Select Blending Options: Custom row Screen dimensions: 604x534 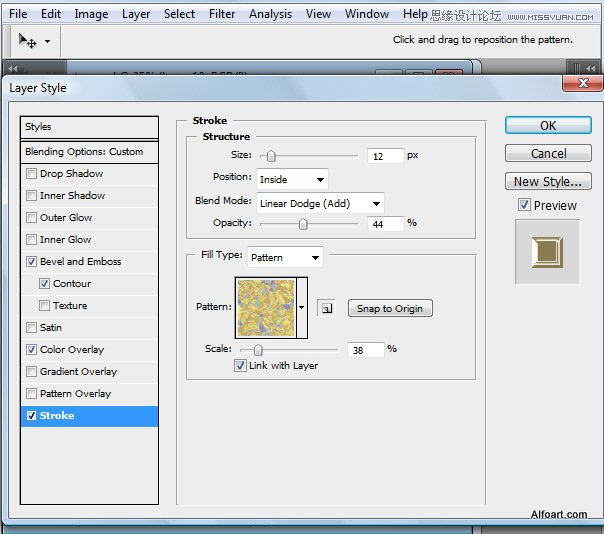(89, 152)
